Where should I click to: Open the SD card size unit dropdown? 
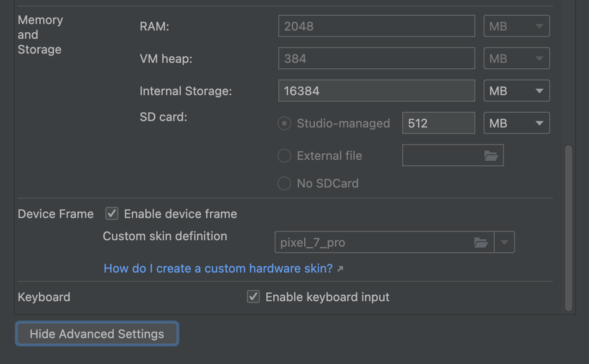pyautogui.click(x=516, y=123)
